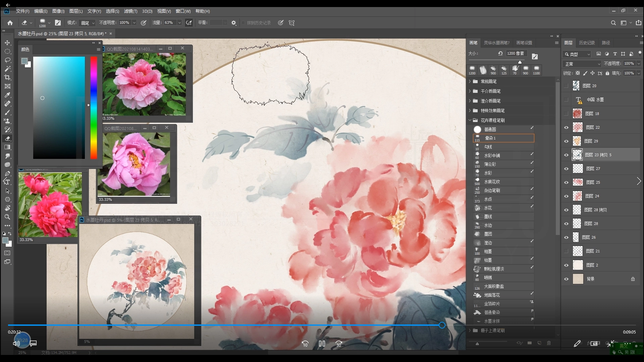Image resolution: width=644 pixels, height=362 pixels.
Task: Pause the video playback
Action: 322,344
